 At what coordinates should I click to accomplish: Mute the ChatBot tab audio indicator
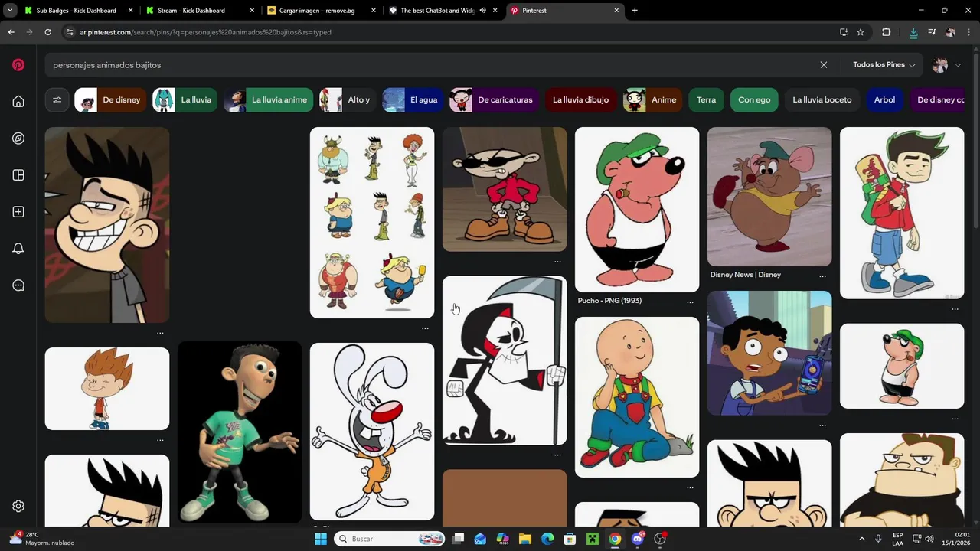[x=483, y=11]
